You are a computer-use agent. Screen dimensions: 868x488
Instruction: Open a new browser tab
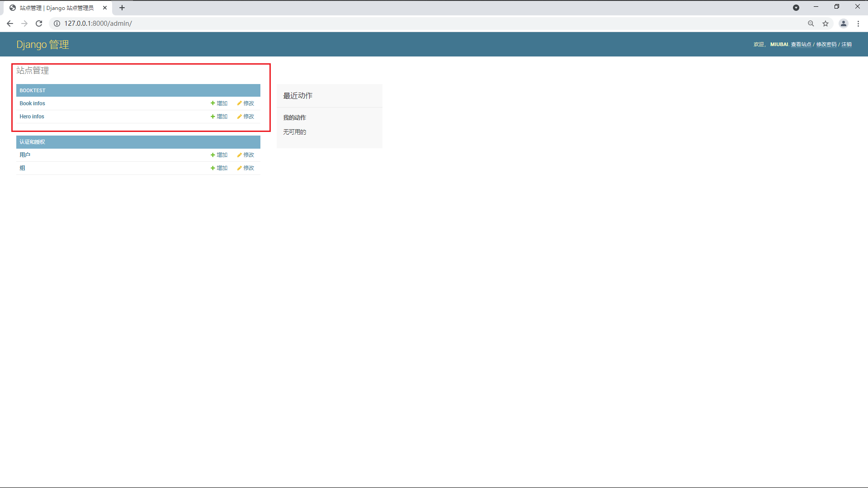pyautogui.click(x=122, y=8)
